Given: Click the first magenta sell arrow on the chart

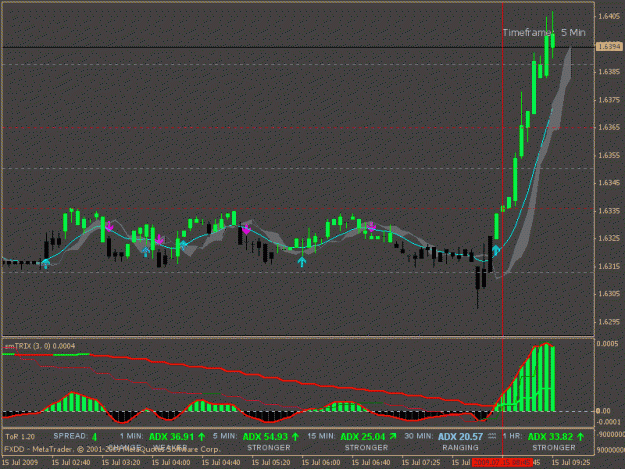Looking at the screenshot, I should pos(109,226).
